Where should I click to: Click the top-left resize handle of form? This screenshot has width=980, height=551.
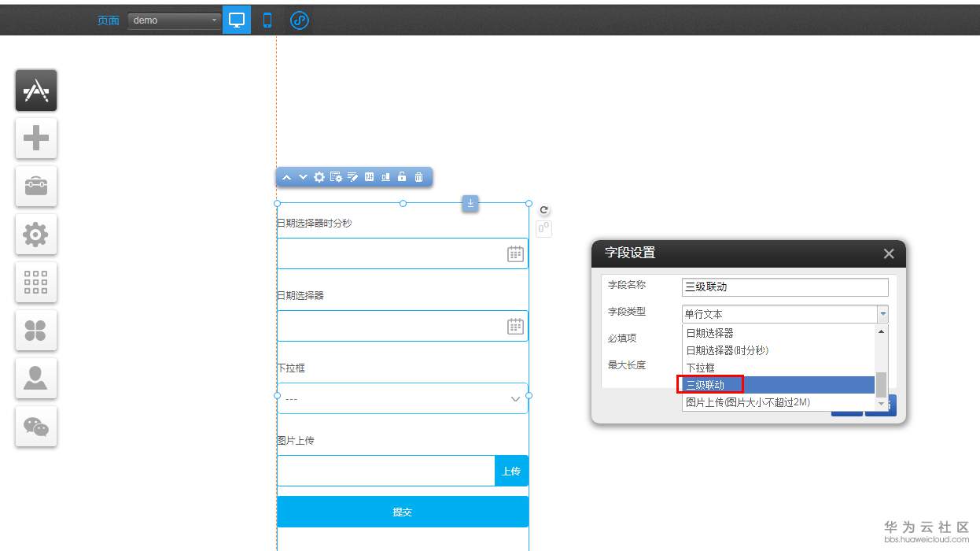[277, 203]
